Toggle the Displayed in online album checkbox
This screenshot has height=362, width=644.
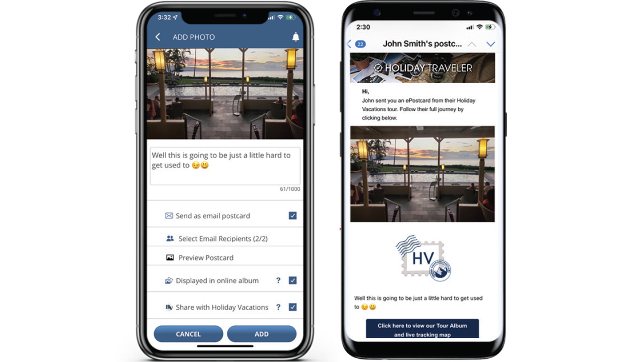click(x=293, y=280)
